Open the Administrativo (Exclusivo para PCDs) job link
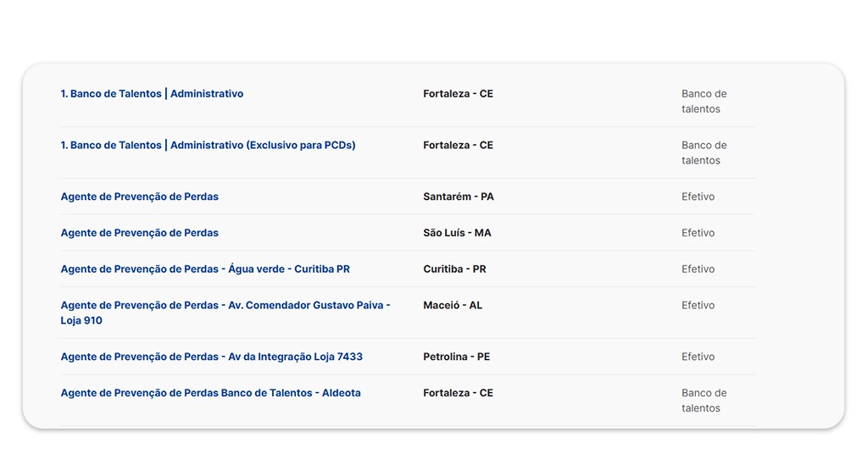Screen dimensions: 868x454 point(208,146)
